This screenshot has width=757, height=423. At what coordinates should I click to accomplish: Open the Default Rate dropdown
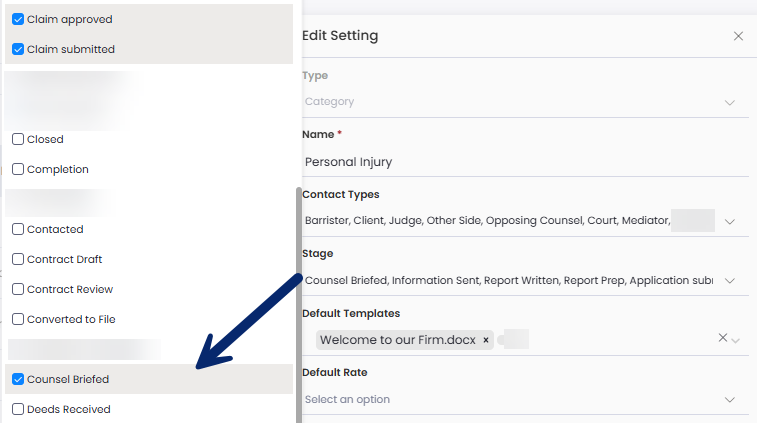pyautogui.click(x=730, y=400)
